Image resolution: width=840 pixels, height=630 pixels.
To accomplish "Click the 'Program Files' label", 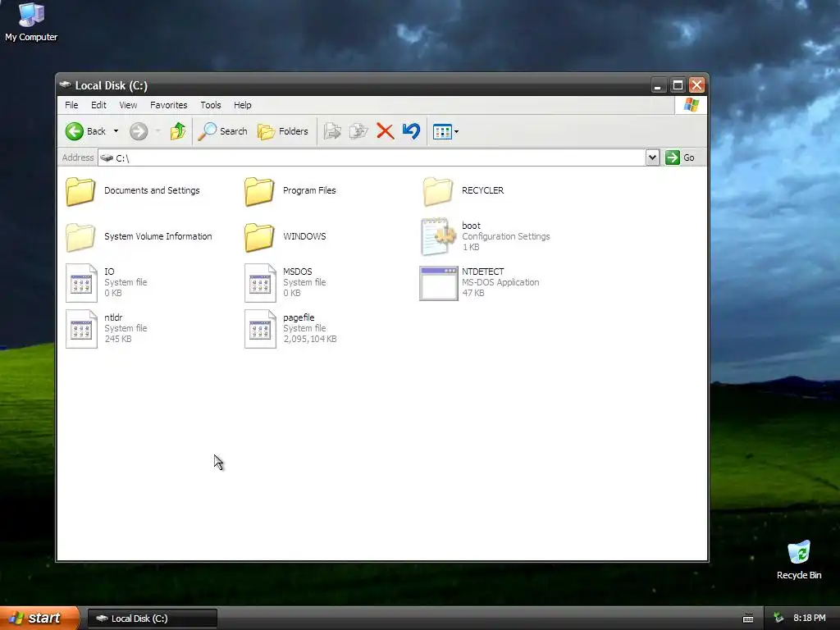I will (309, 190).
